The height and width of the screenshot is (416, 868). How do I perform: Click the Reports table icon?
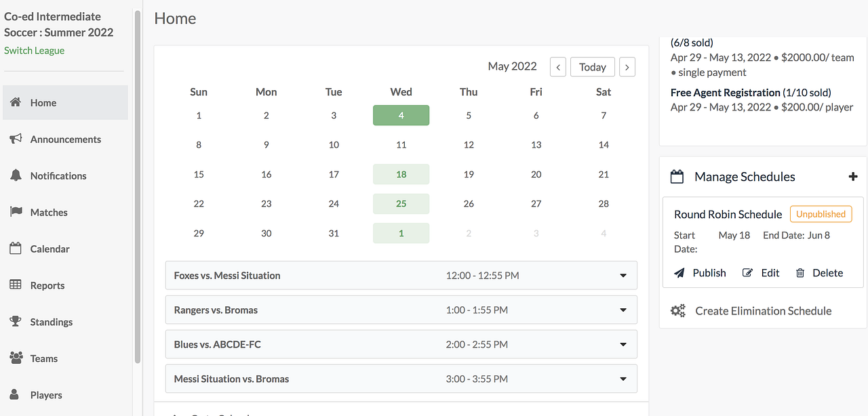click(x=16, y=285)
